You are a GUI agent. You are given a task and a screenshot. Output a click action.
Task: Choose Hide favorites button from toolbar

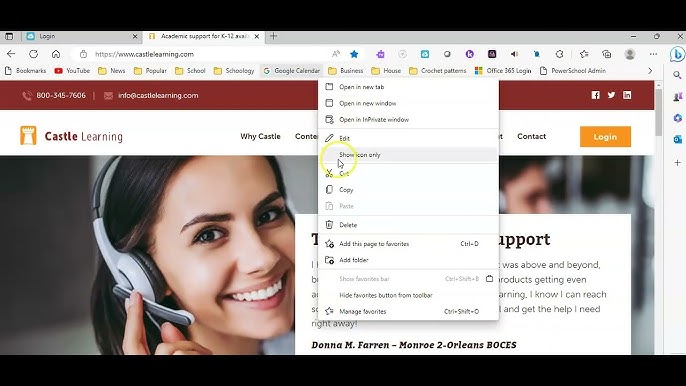pos(408,295)
